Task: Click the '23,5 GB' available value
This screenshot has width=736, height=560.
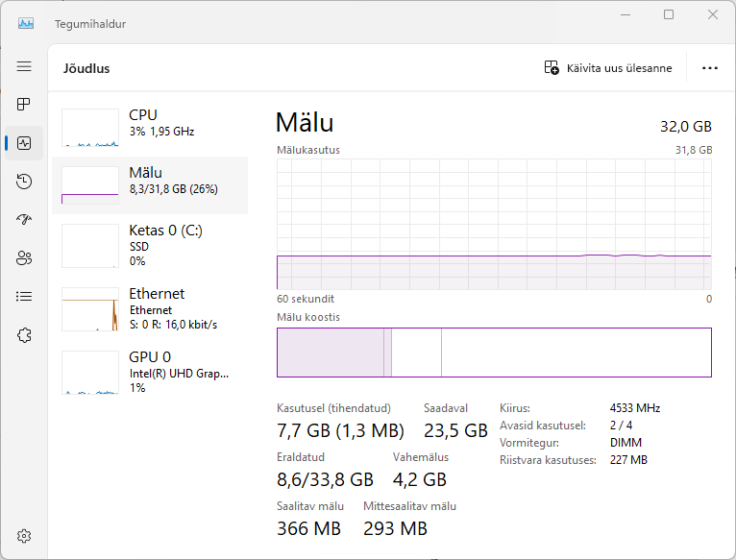Action: tap(455, 430)
